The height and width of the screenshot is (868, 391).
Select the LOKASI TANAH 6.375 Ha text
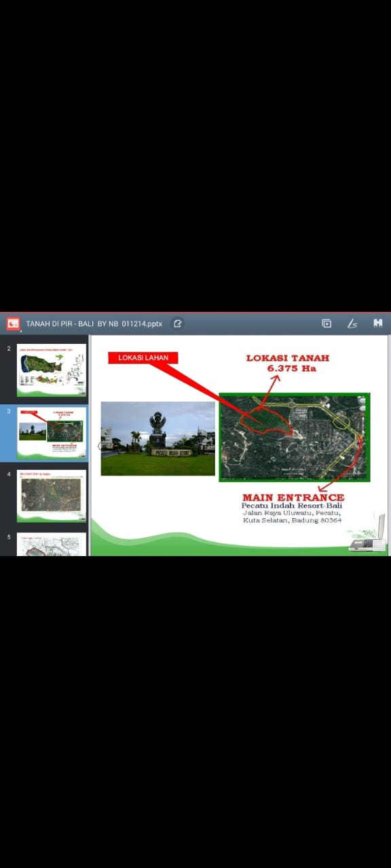pyautogui.click(x=288, y=363)
